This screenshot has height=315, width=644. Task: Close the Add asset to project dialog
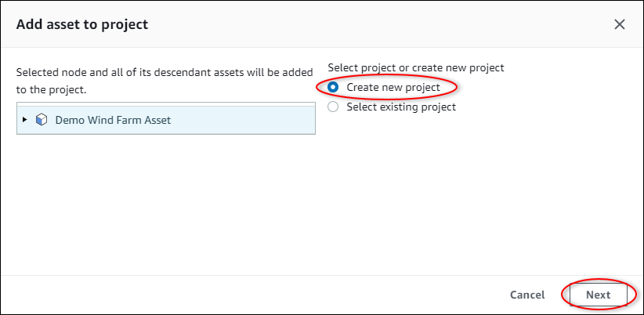[619, 24]
